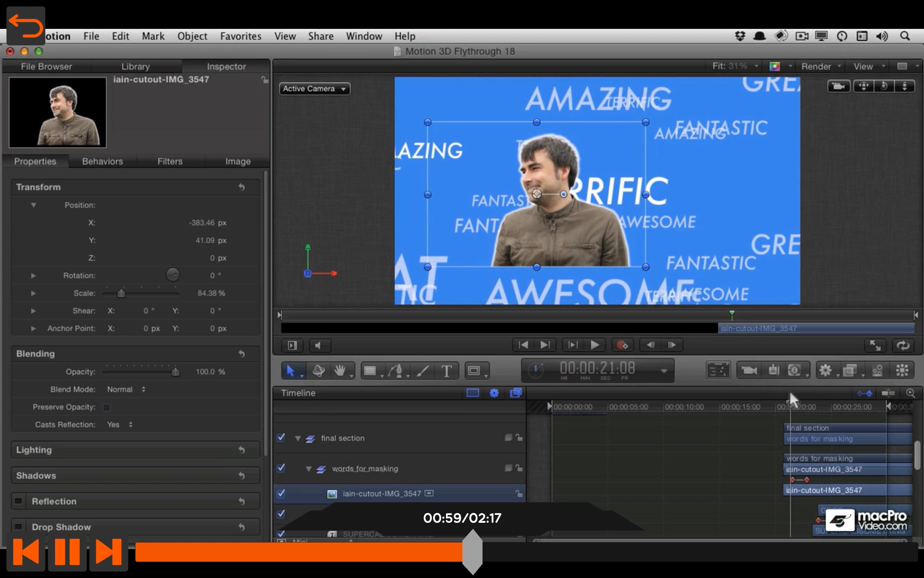The width and height of the screenshot is (924, 578).
Task: Reset the Transform parameters
Action: (241, 187)
